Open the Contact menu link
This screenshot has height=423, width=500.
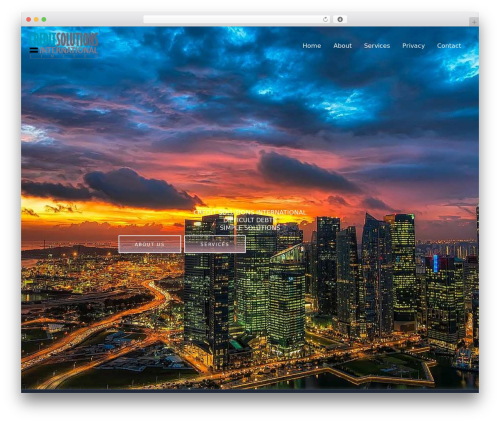tap(449, 46)
